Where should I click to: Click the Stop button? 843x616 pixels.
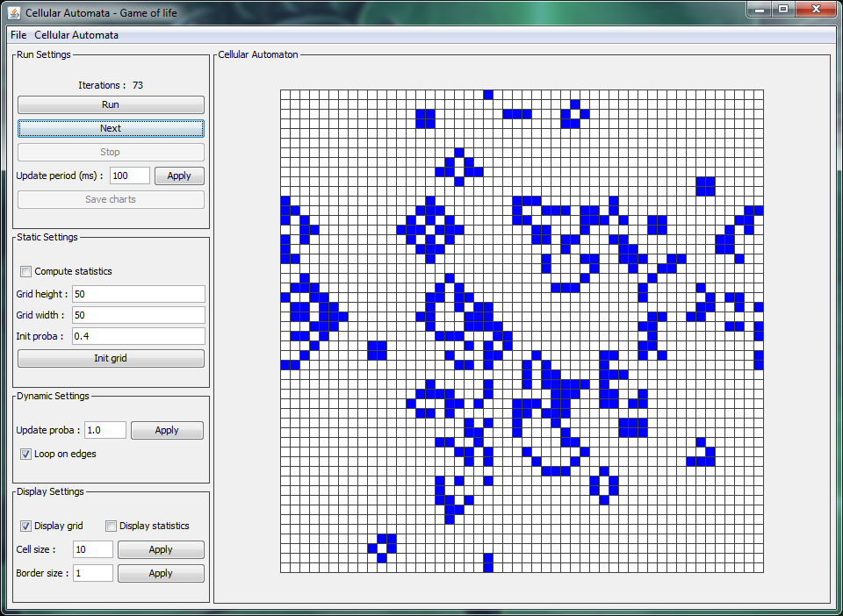click(110, 152)
